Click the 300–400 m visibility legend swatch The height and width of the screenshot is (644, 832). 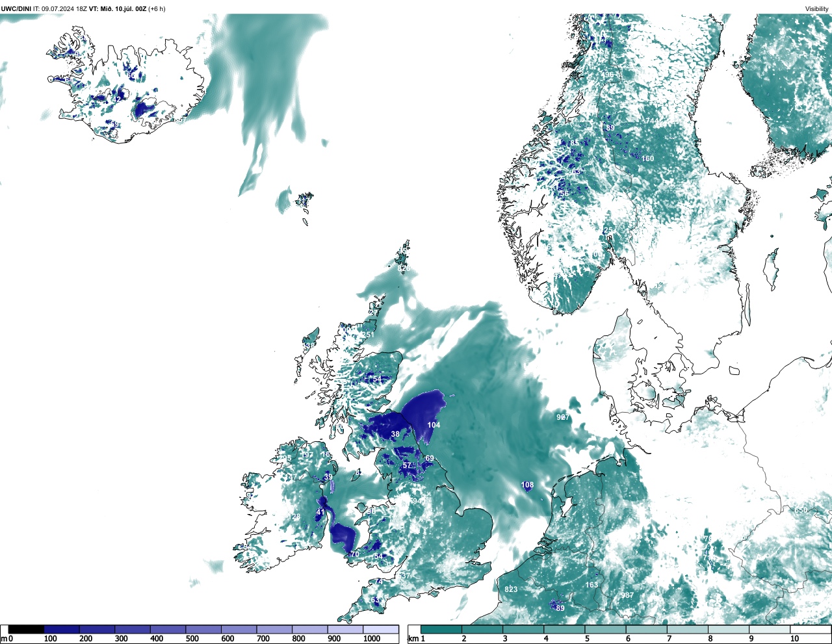point(133,629)
